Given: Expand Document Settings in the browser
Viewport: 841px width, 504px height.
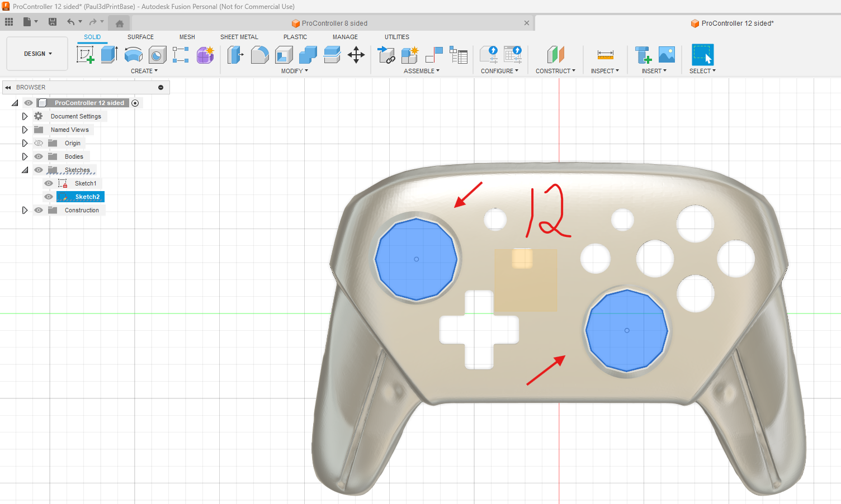Looking at the screenshot, I should tap(25, 116).
